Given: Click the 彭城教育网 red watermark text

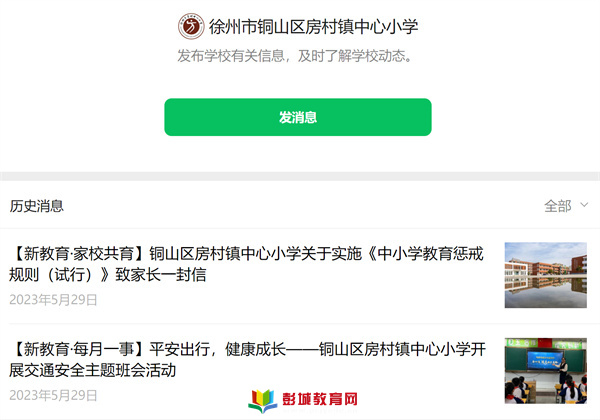Looking at the screenshot, I should coord(320,399).
